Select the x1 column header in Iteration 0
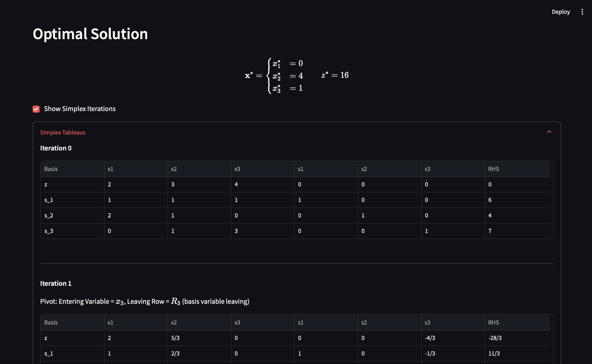This screenshot has height=364, width=592. [110, 169]
